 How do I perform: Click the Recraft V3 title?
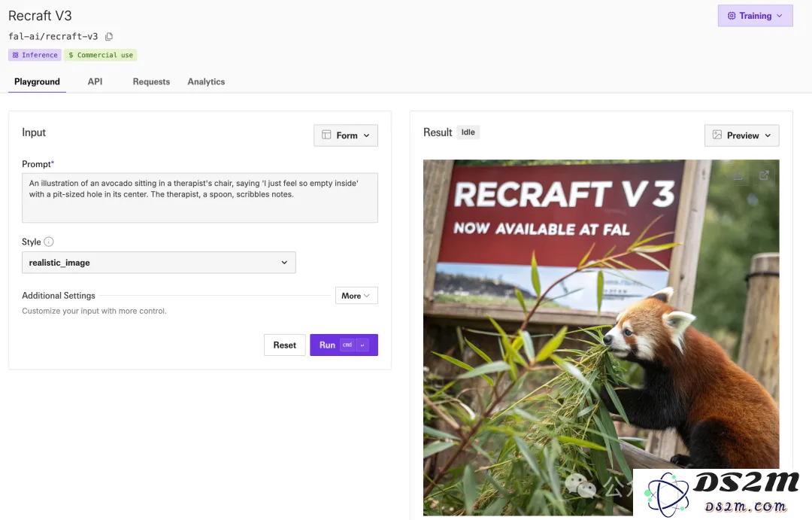(40, 16)
